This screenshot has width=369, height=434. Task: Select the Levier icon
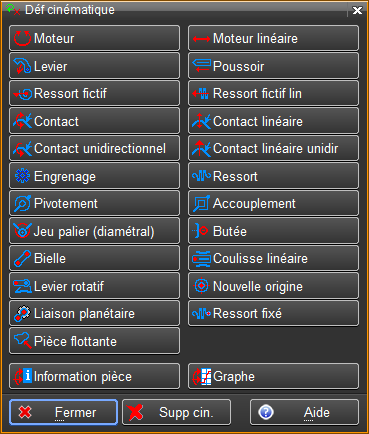pyautogui.click(x=22, y=66)
